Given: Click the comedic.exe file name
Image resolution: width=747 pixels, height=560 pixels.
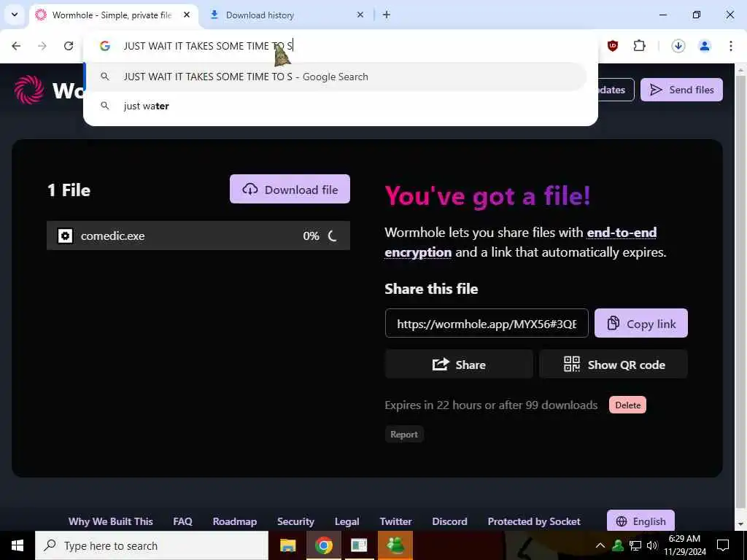Looking at the screenshot, I should 113,236.
